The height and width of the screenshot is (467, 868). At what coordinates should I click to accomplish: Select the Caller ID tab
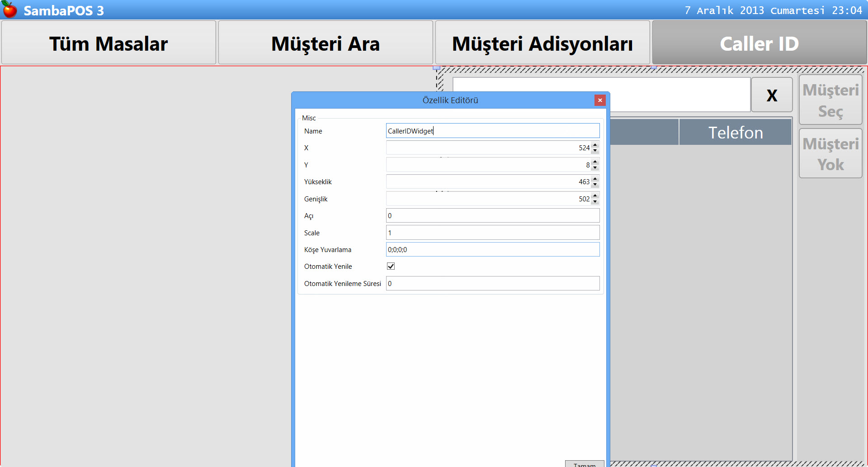[759, 43]
